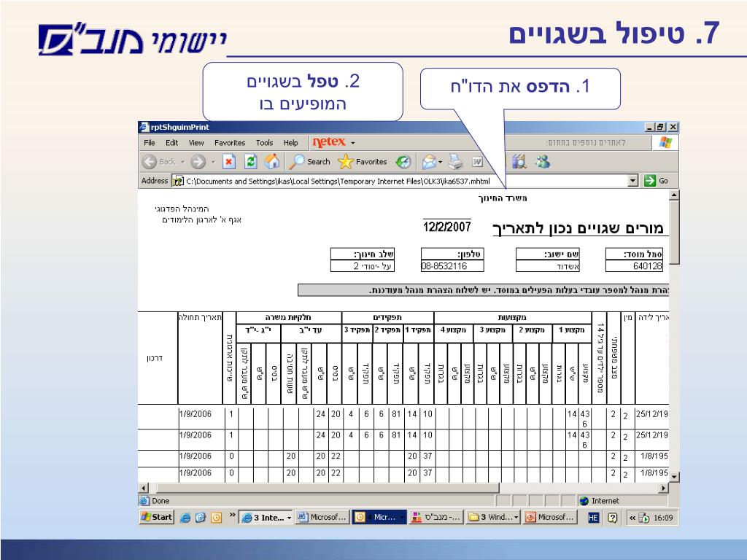Expand the quick launch » chevron
Image resolution: width=747 pixels, height=560 pixels.
click(x=233, y=515)
